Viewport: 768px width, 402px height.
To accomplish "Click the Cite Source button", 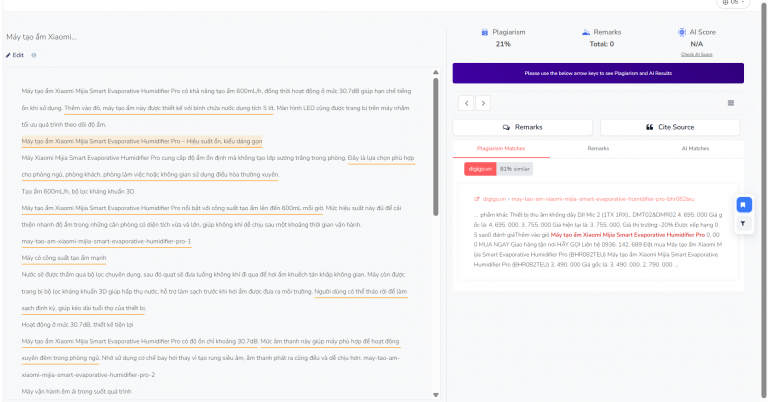I will pos(670,127).
